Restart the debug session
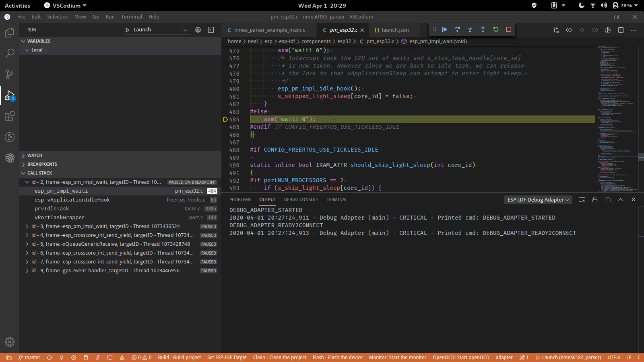644x362 pixels. (x=495, y=29)
